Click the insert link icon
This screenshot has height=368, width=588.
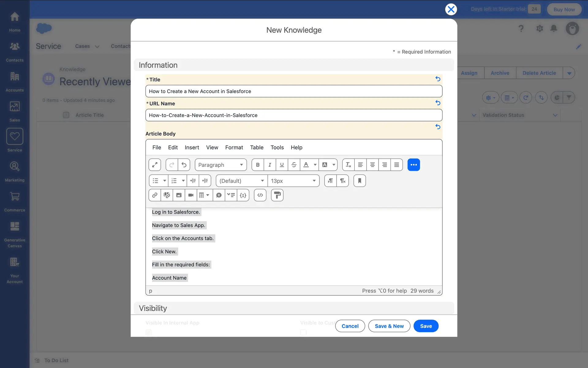coord(155,195)
